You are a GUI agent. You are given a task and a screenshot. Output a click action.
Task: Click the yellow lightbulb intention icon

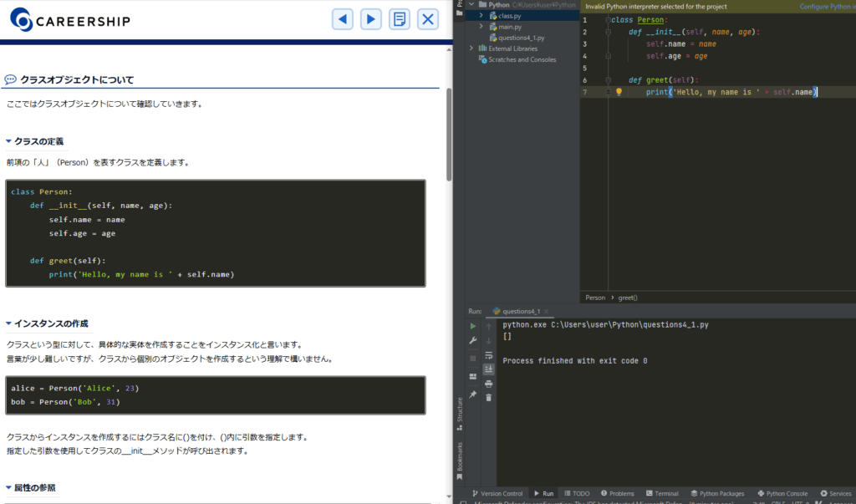619,92
